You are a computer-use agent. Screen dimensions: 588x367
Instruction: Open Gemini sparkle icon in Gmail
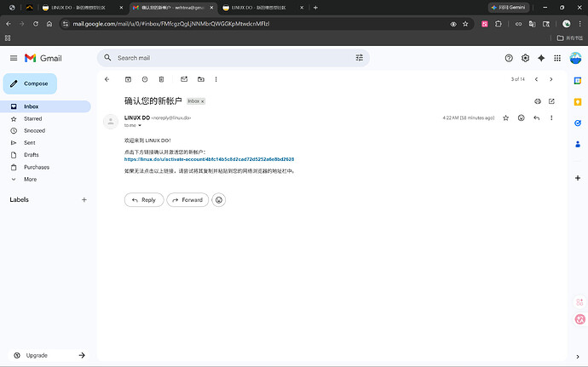(x=541, y=58)
